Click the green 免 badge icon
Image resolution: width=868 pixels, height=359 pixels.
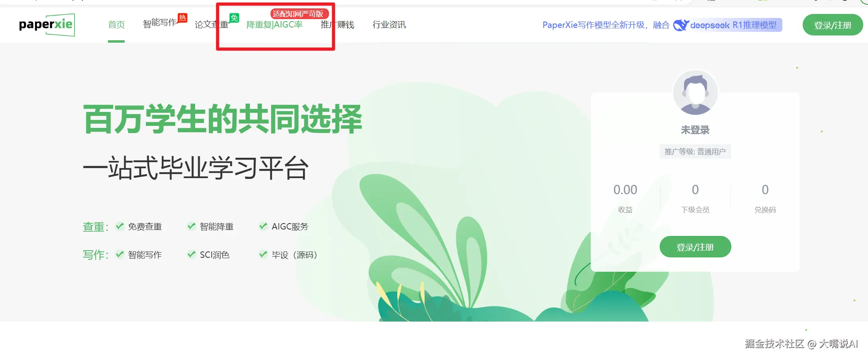pyautogui.click(x=234, y=18)
